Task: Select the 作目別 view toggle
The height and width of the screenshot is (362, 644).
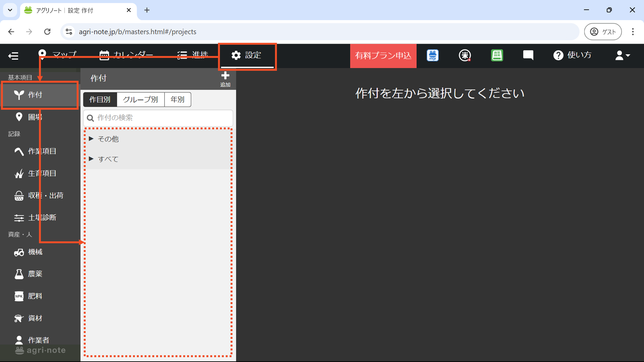Action: 100,99
